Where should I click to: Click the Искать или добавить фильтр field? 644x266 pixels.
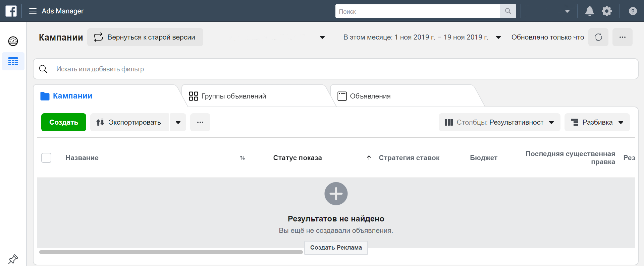pyautogui.click(x=335, y=69)
